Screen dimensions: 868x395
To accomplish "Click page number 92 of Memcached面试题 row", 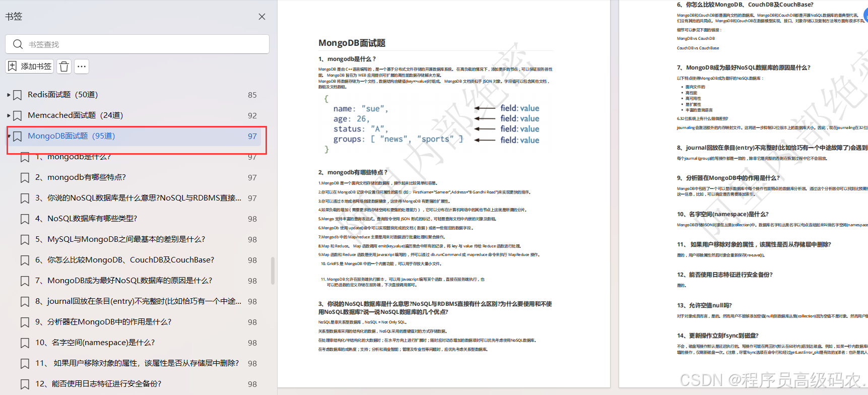I will [252, 115].
